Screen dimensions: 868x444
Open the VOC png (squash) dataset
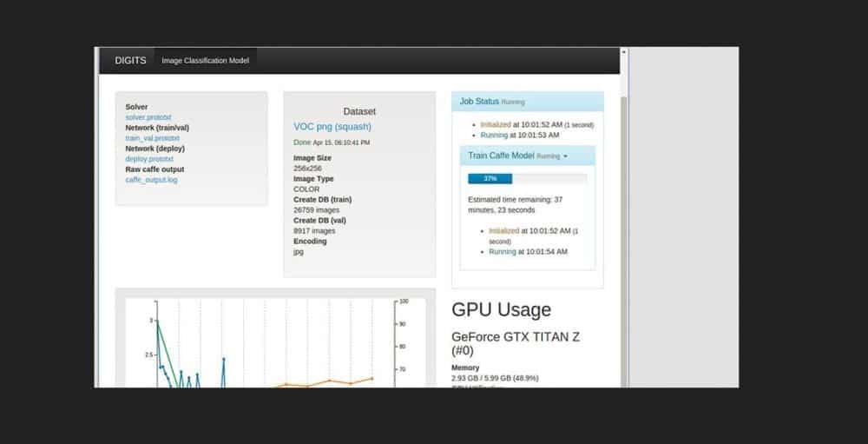(x=332, y=127)
